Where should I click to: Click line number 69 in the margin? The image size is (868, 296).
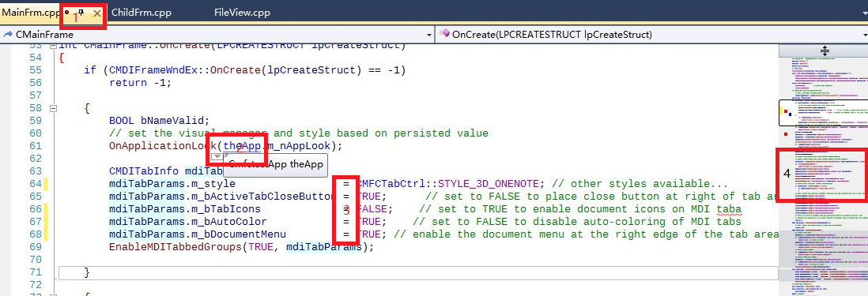point(35,247)
